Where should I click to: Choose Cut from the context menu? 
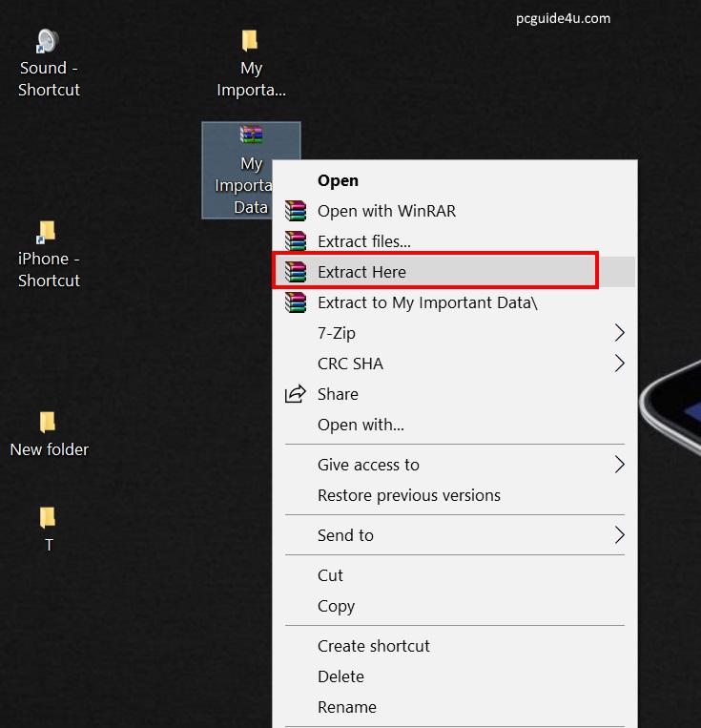330,575
